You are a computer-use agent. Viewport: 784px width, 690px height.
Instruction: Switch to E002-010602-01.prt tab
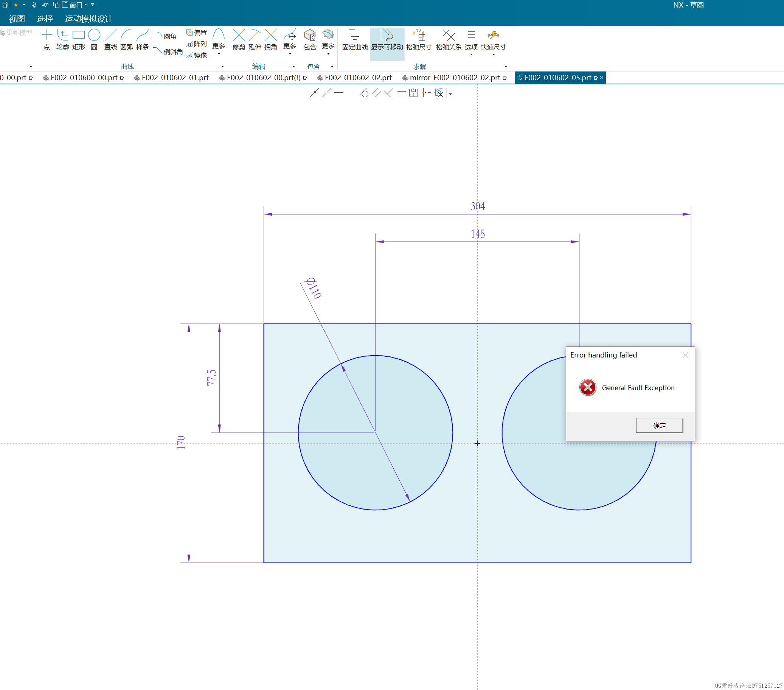click(x=171, y=78)
